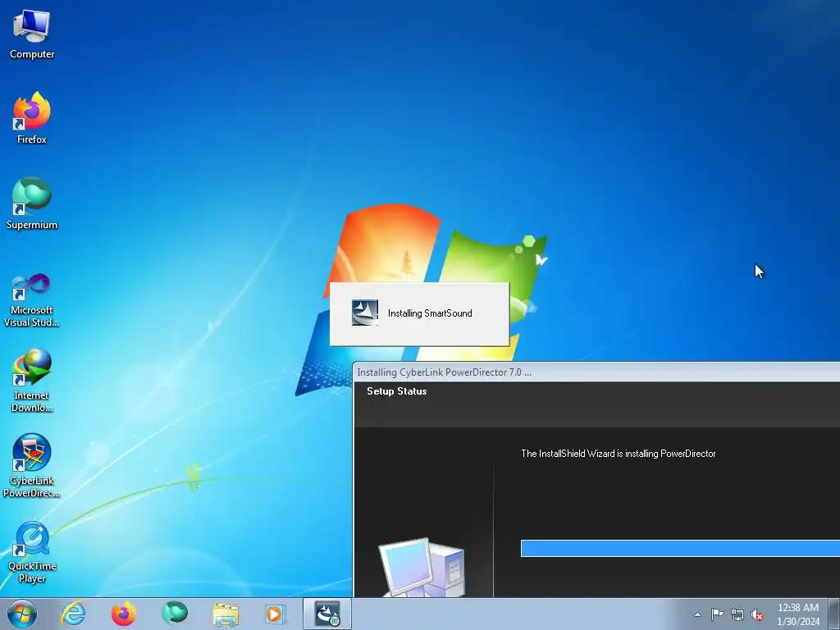
Task: Click 'The InstallShield Wizard is installing PowerDirector' text
Action: click(x=619, y=454)
